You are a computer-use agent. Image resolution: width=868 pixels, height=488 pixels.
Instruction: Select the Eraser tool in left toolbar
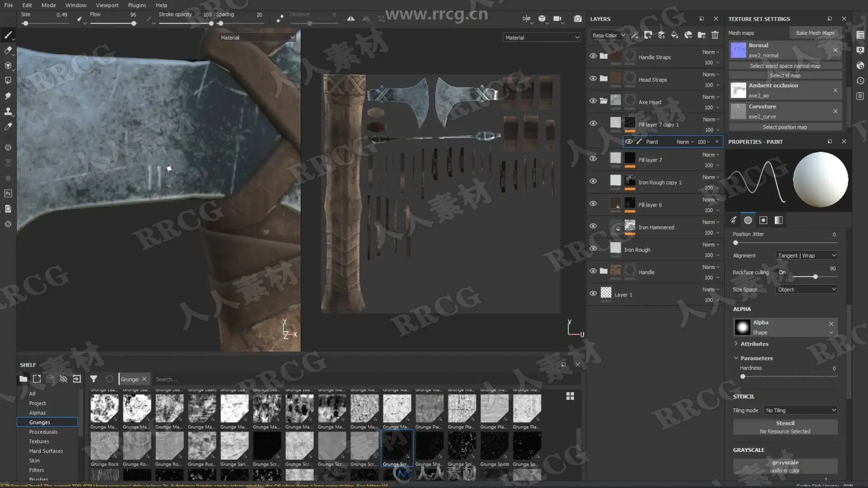8,50
